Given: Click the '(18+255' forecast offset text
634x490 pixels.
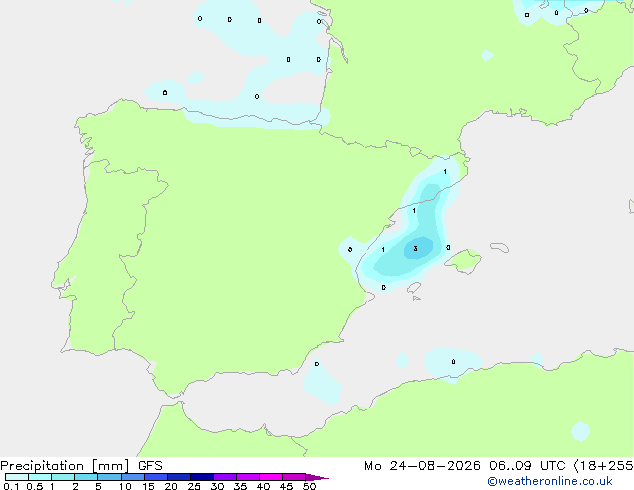Looking at the screenshot, I should coord(603,466).
